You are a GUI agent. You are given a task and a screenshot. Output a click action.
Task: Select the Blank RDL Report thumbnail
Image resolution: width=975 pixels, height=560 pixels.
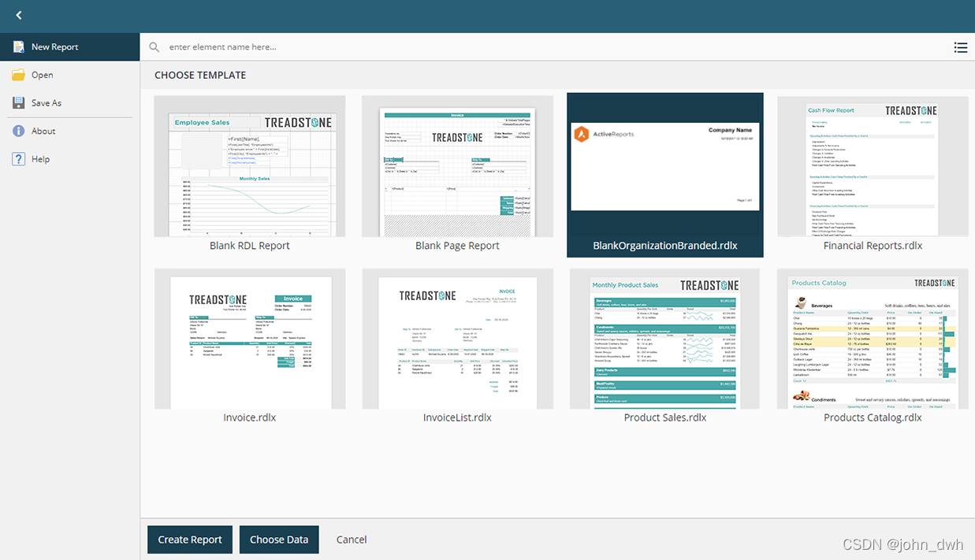(250, 166)
